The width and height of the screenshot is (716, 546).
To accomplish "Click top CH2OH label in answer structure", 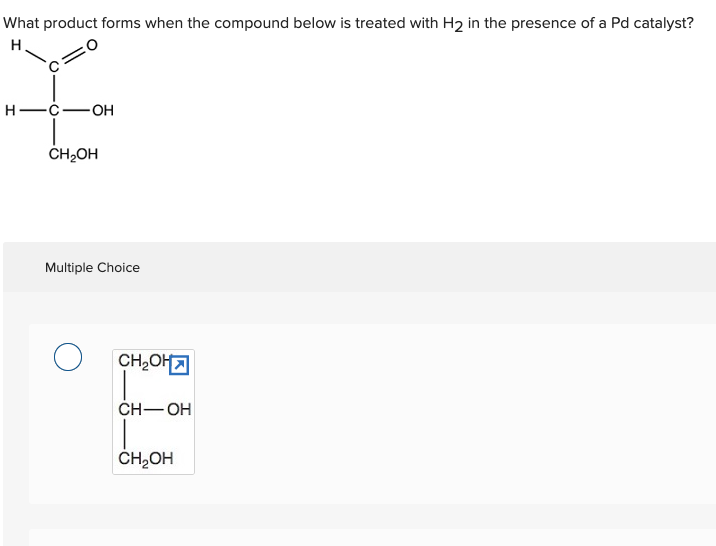I will (x=144, y=361).
